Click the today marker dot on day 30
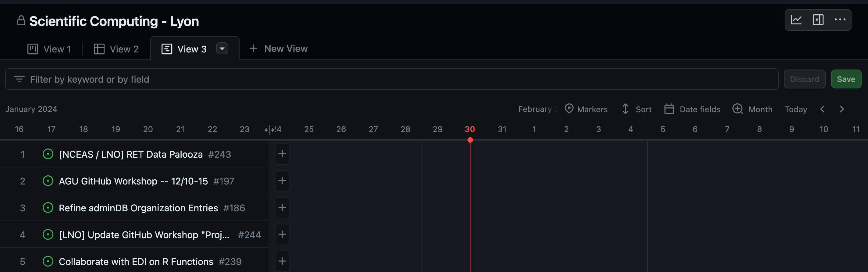Image resolution: width=868 pixels, height=272 pixels. pos(470,140)
